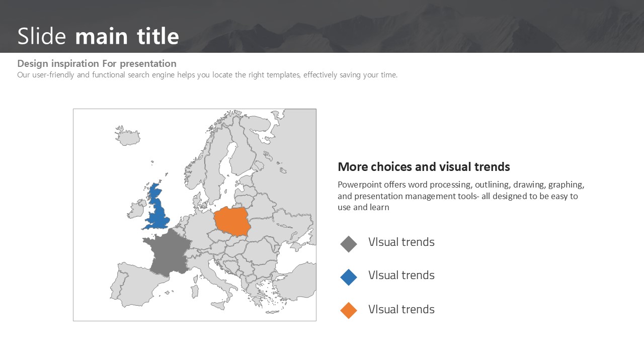Click the "VIsual trends" label beside the gray diamond
The width and height of the screenshot is (644, 362).
(401, 242)
